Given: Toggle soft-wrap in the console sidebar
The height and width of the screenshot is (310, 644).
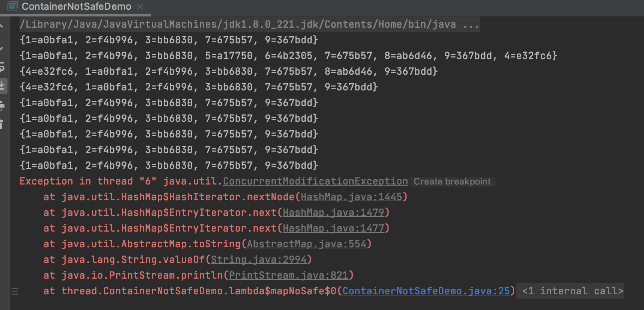Looking at the screenshot, I should tap(2, 67).
